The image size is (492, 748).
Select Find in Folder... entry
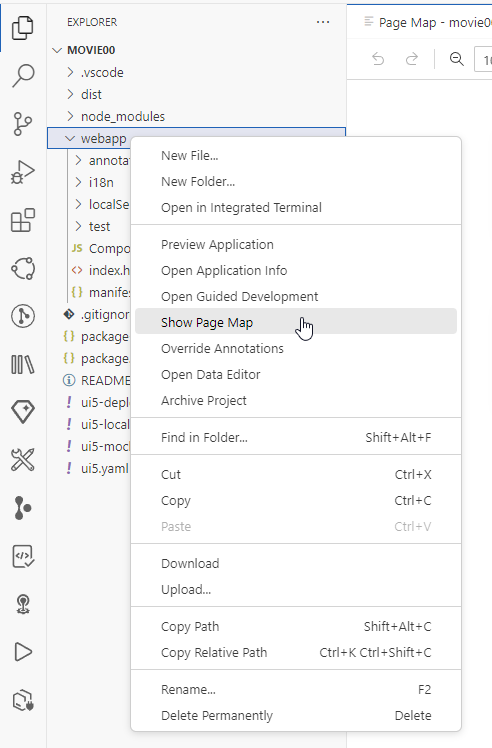[x=296, y=437]
